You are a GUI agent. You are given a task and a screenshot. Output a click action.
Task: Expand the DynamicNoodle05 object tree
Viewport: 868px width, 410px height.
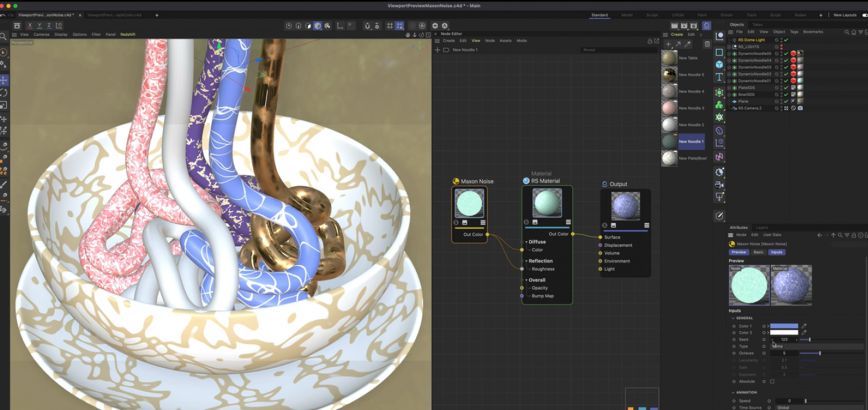pyautogui.click(x=729, y=54)
